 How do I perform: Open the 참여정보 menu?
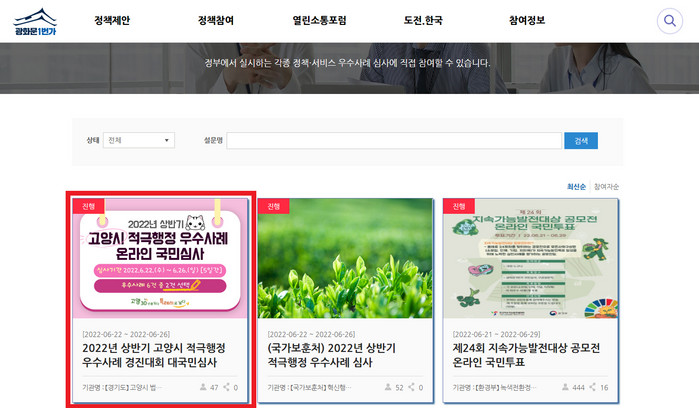(526, 21)
